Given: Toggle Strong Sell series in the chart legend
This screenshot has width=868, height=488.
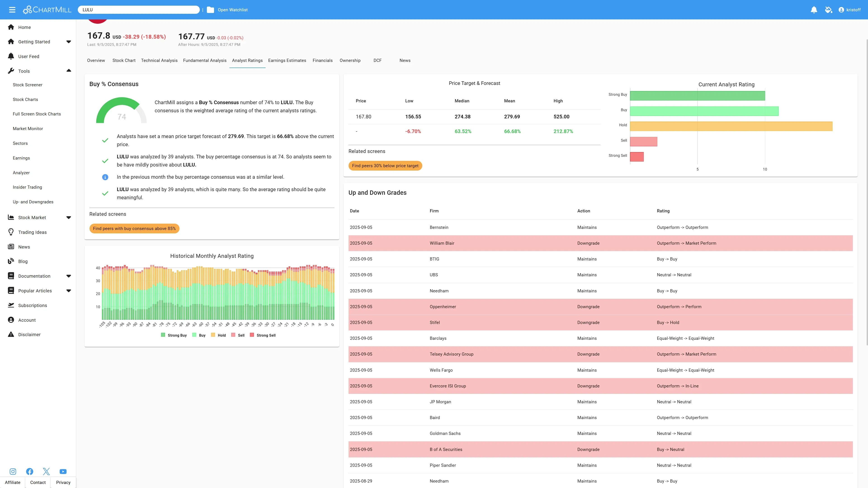Looking at the screenshot, I should pyautogui.click(x=263, y=335).
